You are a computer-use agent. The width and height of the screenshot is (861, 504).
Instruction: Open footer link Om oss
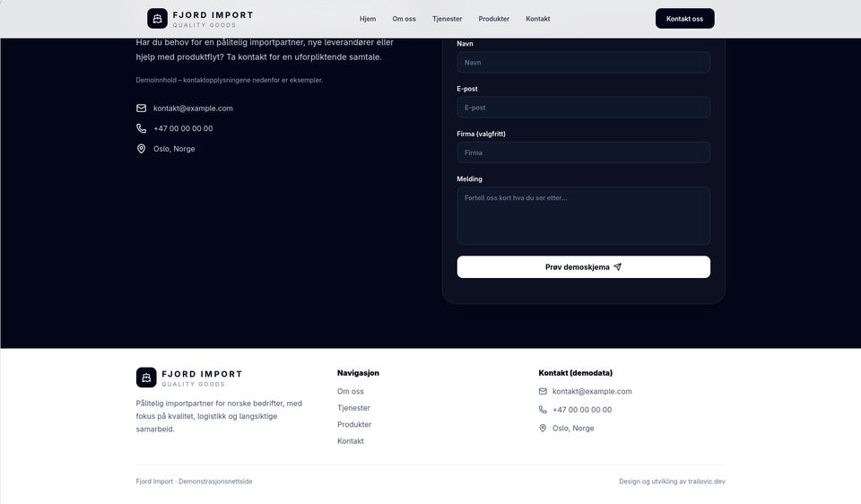351,391
